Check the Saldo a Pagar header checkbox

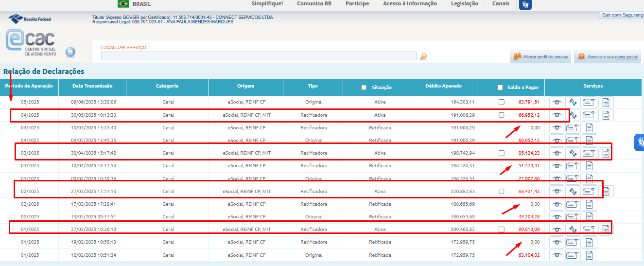[500, 88]
